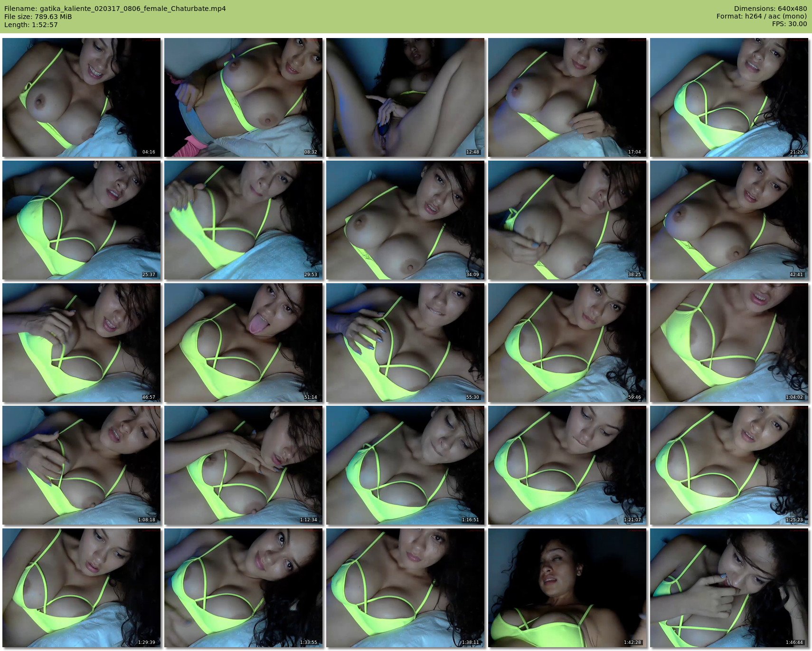
Task: Click the thumbnail timestamped 46:57
Action: coord(82,343)
